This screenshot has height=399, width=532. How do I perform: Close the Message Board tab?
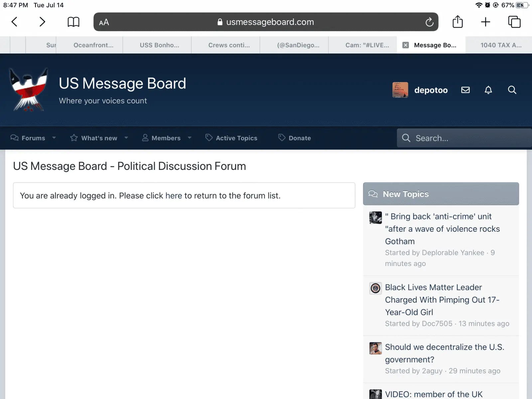(406, 45)
